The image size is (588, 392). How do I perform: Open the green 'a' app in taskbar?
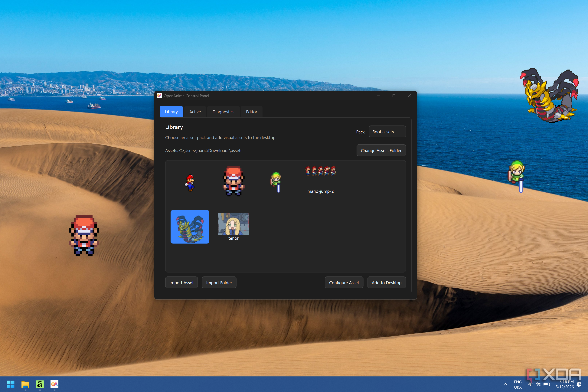pyautogui.click(x=40, y=384)
